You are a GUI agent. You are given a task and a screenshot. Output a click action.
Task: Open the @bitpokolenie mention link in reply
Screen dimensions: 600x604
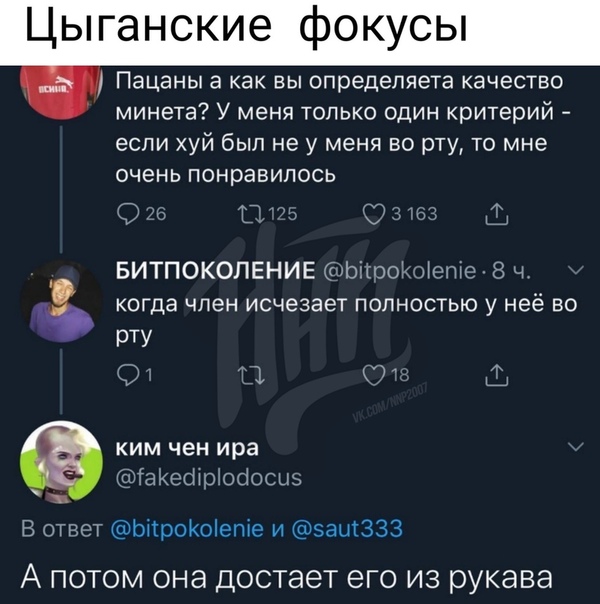click(187, 528)
